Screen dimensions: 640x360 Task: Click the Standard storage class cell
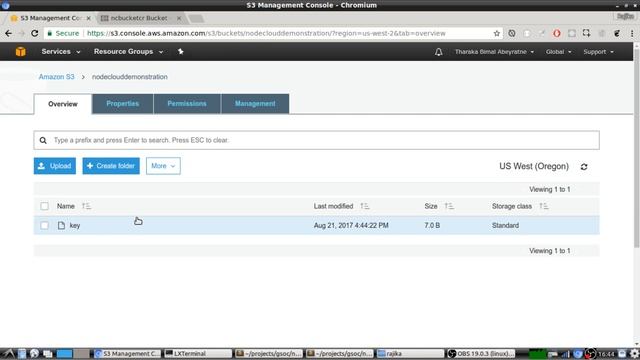(x=505, y=226)
